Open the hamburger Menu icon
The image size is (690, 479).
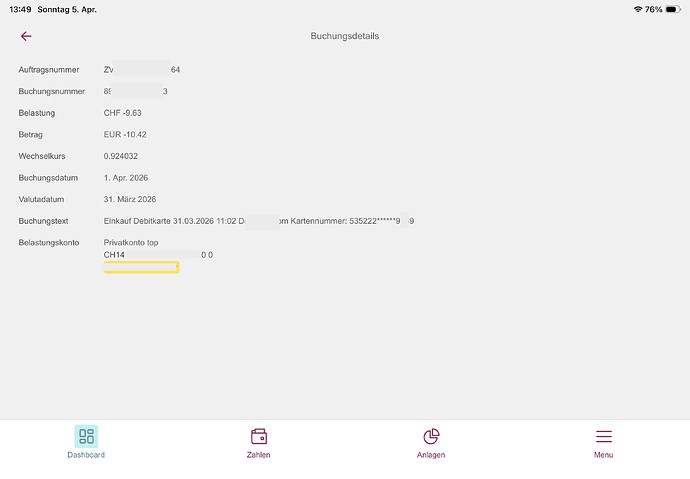[603, 436]
